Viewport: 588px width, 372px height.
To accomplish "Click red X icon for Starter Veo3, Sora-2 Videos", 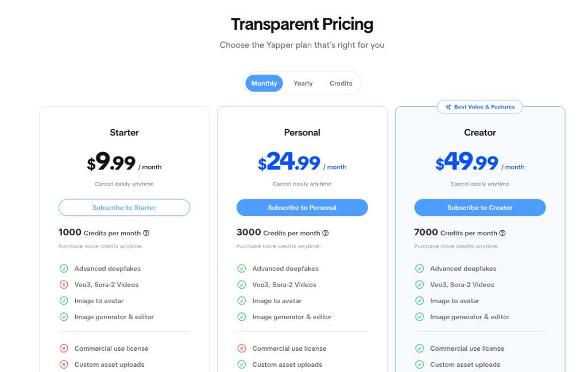I will tap(64, 285).
